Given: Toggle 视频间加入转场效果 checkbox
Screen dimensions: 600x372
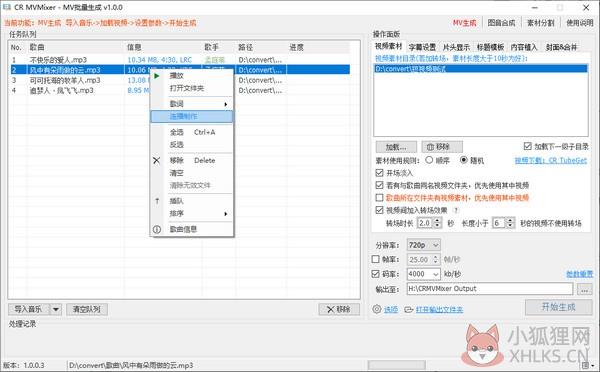Looking at the screenshot, I should 379,210.
